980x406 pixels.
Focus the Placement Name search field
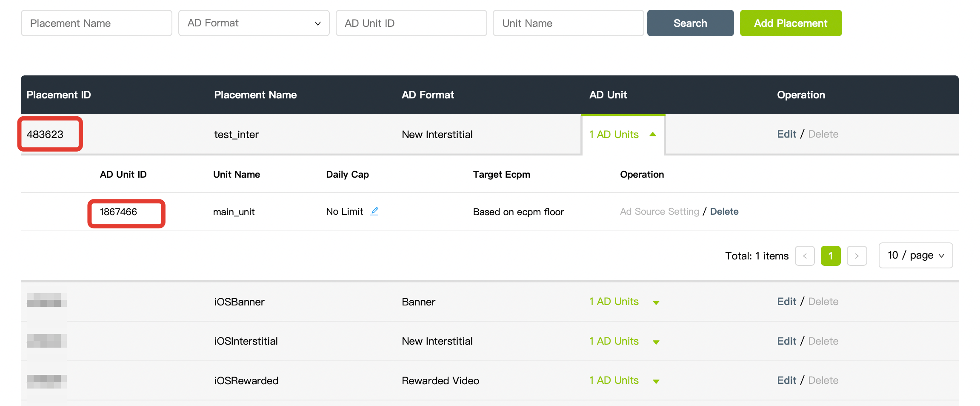(97, 23)
